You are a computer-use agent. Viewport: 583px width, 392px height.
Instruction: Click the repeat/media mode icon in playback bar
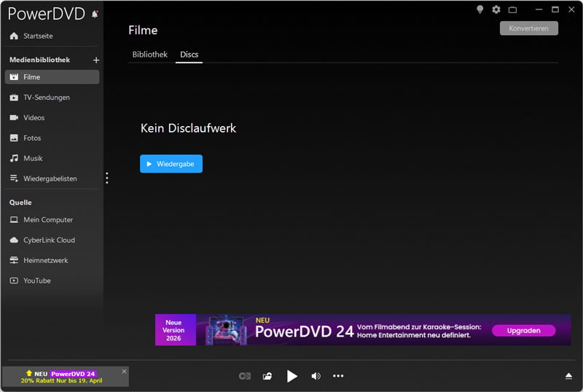point(245,376)
